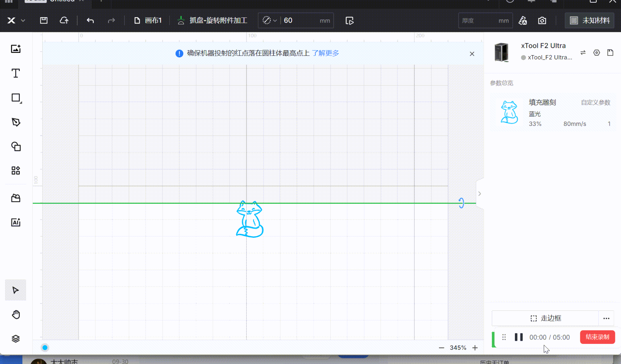Click the 了解更多 link
The width and height of the screenshot is (621, 364).
[x=325, y=53]
